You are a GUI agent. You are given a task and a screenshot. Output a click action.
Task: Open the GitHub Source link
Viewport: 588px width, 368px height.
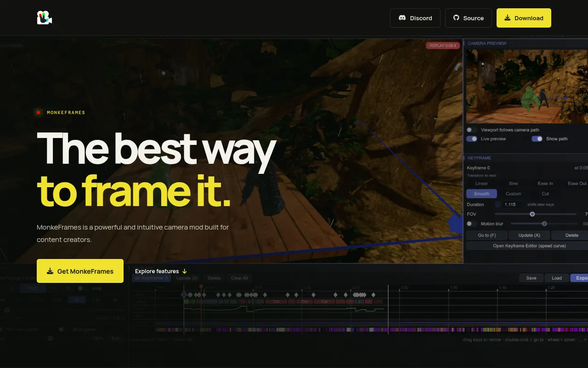point(469,18)
